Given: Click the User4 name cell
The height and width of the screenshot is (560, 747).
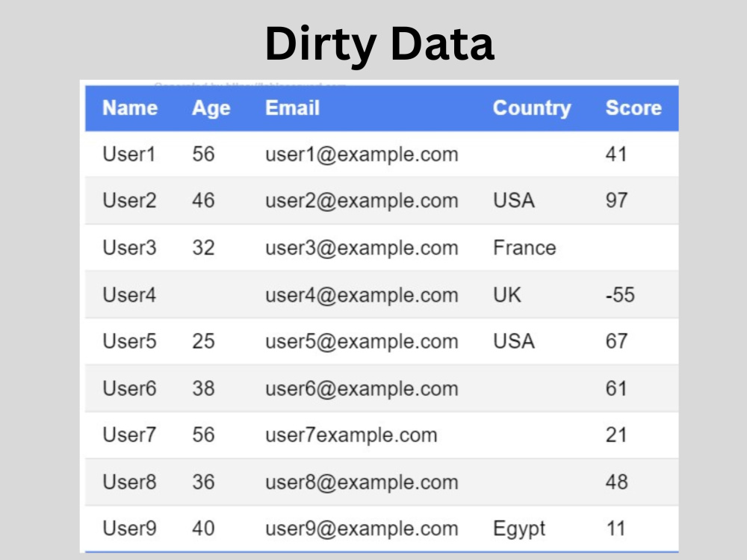Looking at the screenshot, I should 129,295.
